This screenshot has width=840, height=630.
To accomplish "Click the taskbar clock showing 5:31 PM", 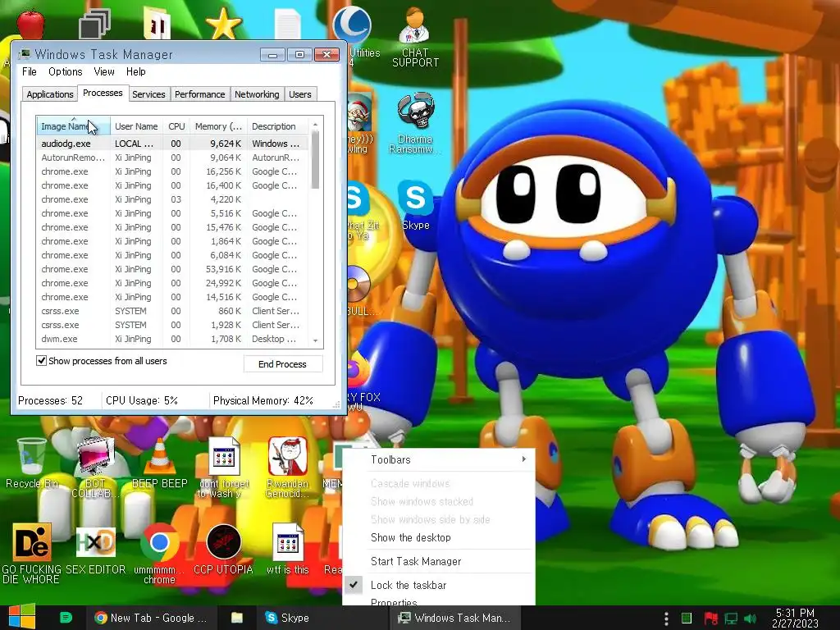I will pyautogui.click(x=795, y=618).
